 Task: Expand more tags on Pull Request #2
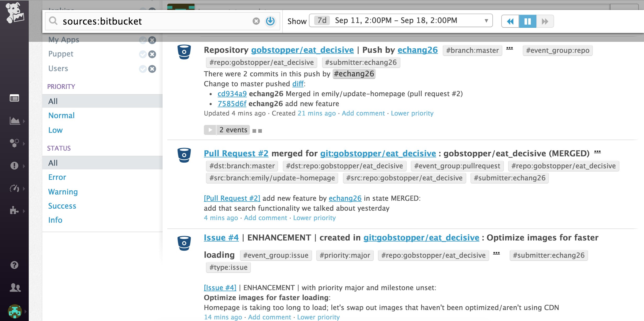click(x=597, y=152)
